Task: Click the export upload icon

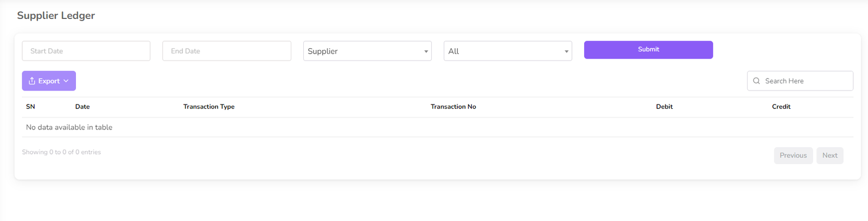Action: (x=32, y=81)
